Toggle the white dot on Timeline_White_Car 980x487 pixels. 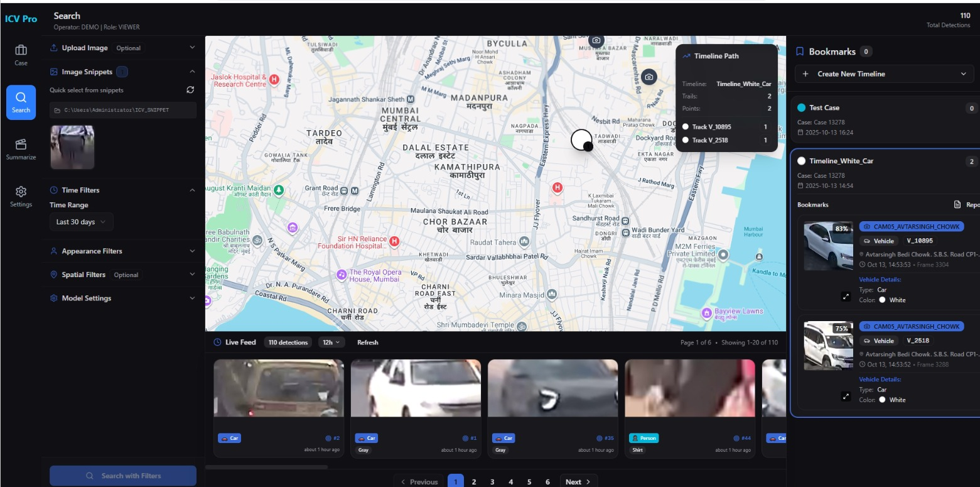click(x=802, y=161)
